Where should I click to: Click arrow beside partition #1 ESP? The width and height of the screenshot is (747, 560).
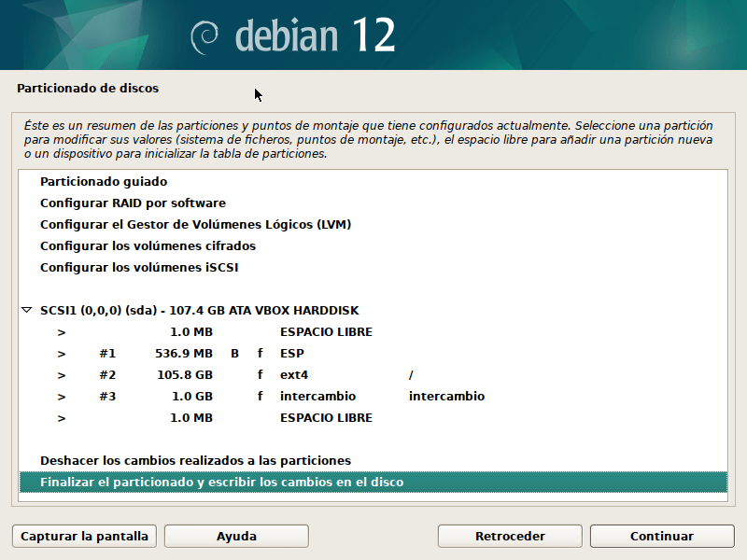(62, 354)
